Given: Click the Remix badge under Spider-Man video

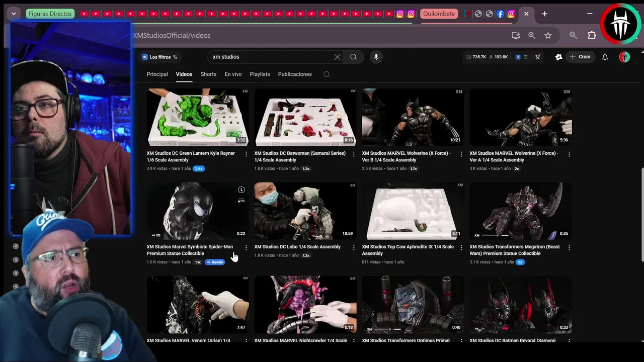Looking at the screenshot, I should coord(215,262).
